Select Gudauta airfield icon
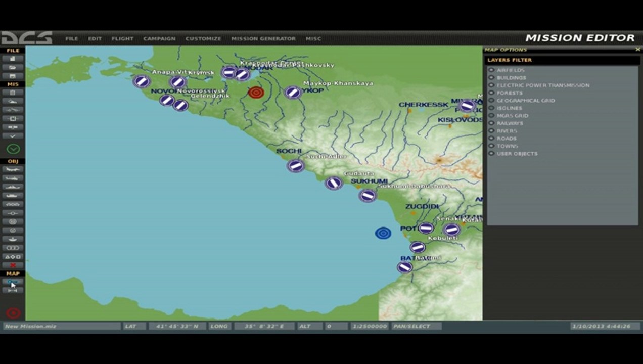Viewport: 643px width, 364px height. click(x=334, y=183)
